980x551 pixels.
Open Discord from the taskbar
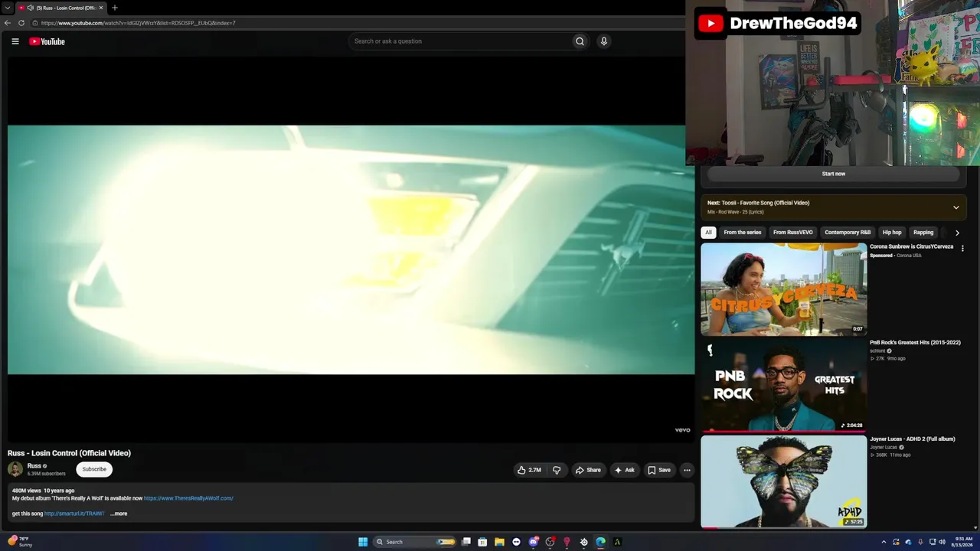point(534,542)
